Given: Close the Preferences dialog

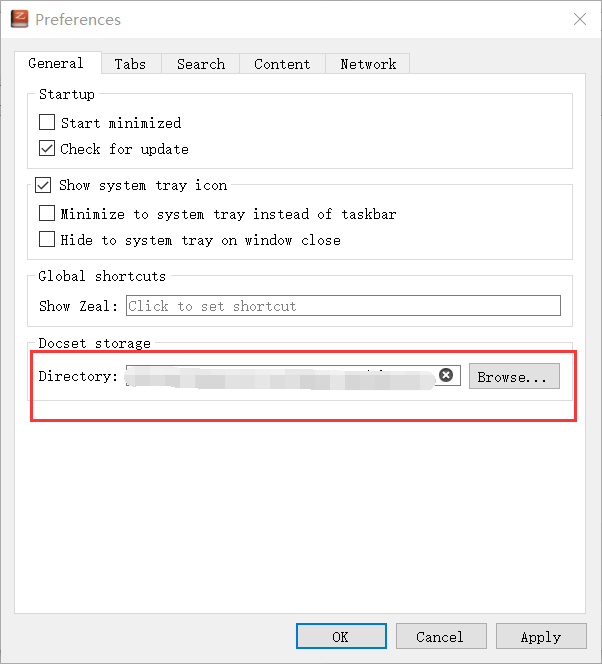Looking at the screenshot, I should pyautogui.click(x=580, y=19).
